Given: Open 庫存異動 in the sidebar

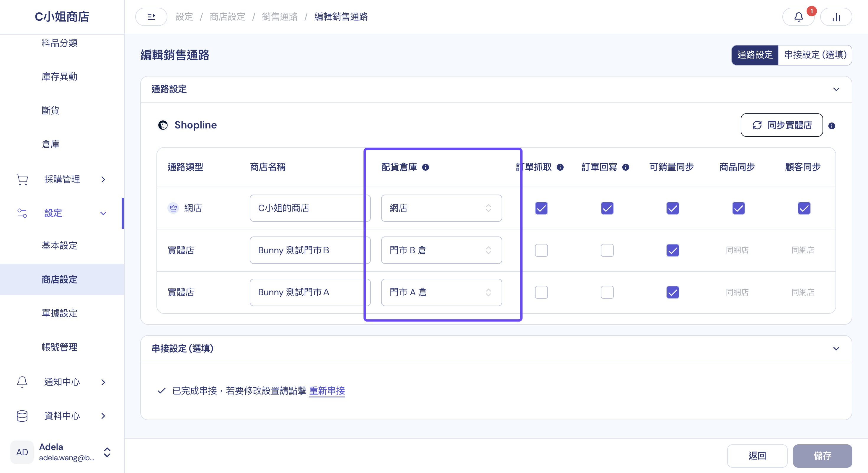Looking at the screenshot, I should [60, 77].
